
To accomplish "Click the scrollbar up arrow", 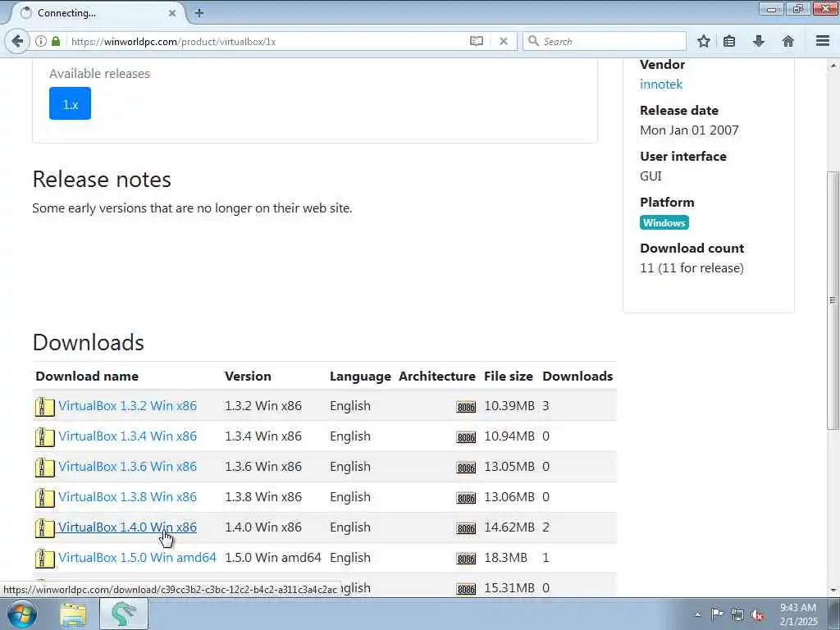I will point(833,66).
